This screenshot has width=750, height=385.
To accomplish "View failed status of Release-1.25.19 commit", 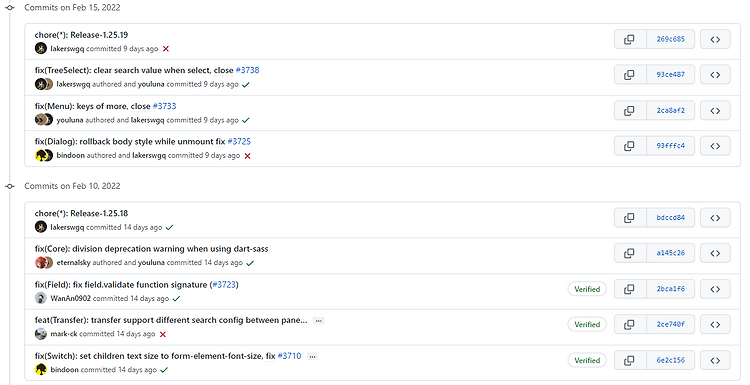I will [165, 49].
